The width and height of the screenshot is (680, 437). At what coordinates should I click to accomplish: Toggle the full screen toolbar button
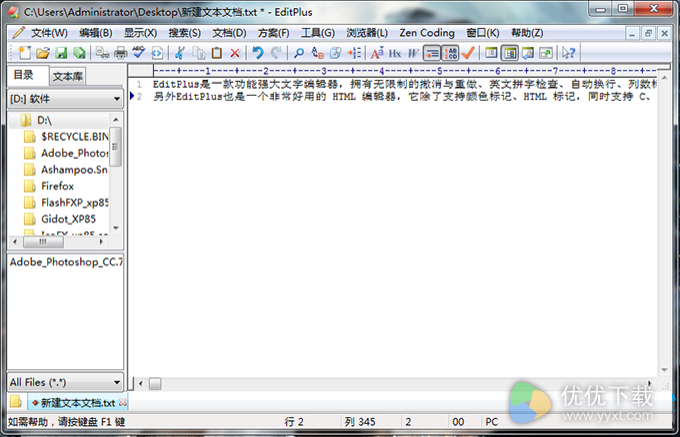coord(546,53)
